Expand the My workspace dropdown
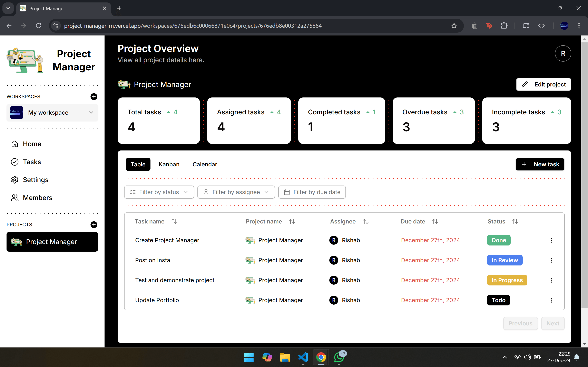The image size is (588, 367). pos(52,113)
